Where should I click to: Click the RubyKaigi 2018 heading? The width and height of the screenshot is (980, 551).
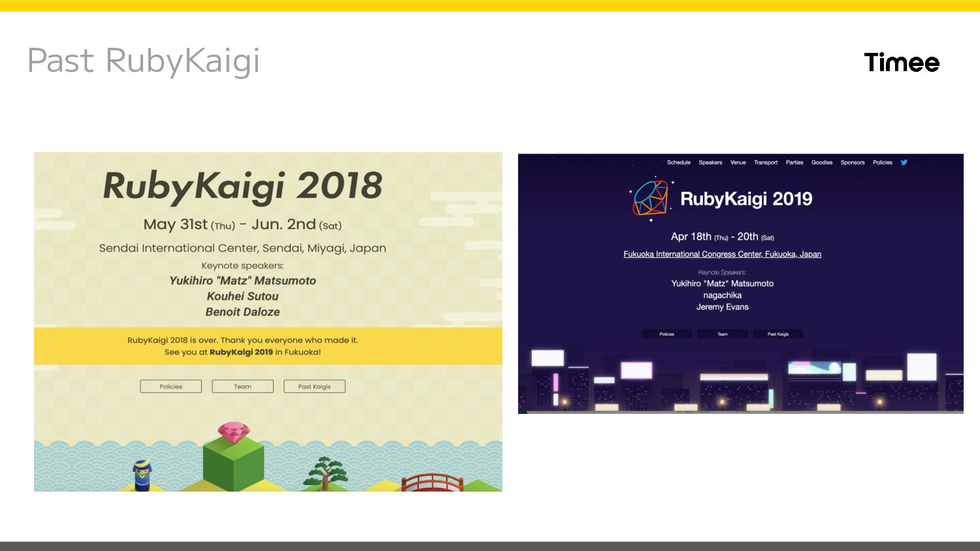(242, 185)
